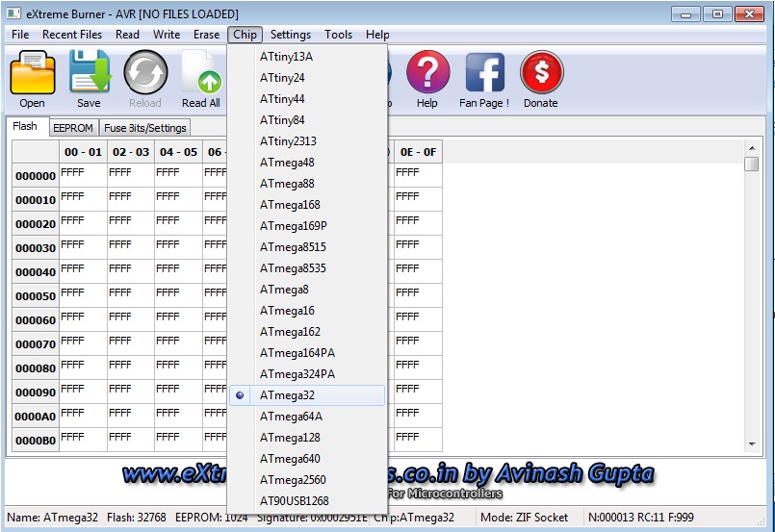Viewport: 775px width, 532px height.
Task: Open the Recent Files menu
Action: tap(72, 35)
